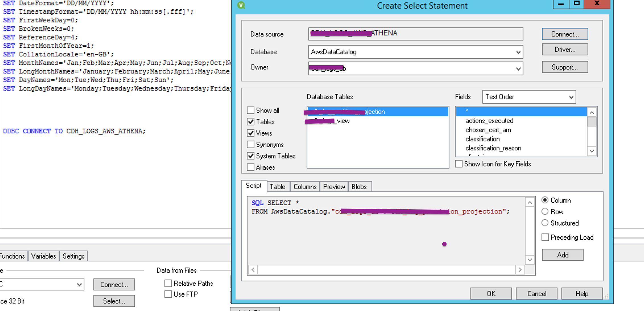Click the OK button

[x=491, y=294]
